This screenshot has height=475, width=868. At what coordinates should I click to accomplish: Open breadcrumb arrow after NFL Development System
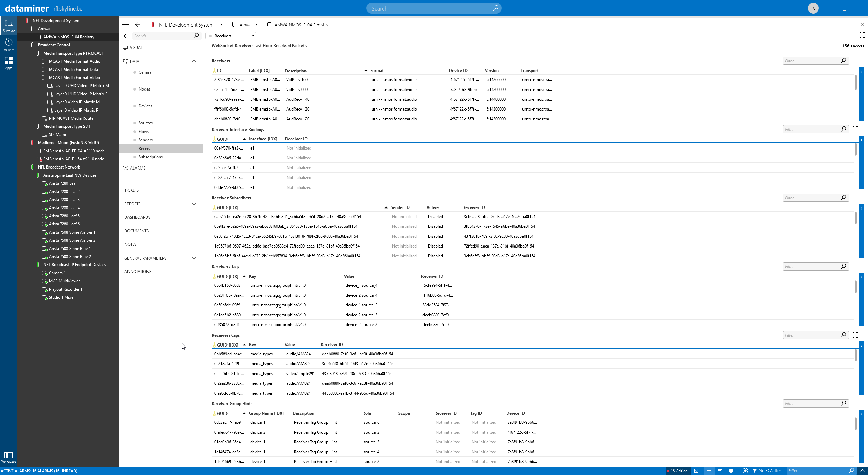click(x=221, y=24)
